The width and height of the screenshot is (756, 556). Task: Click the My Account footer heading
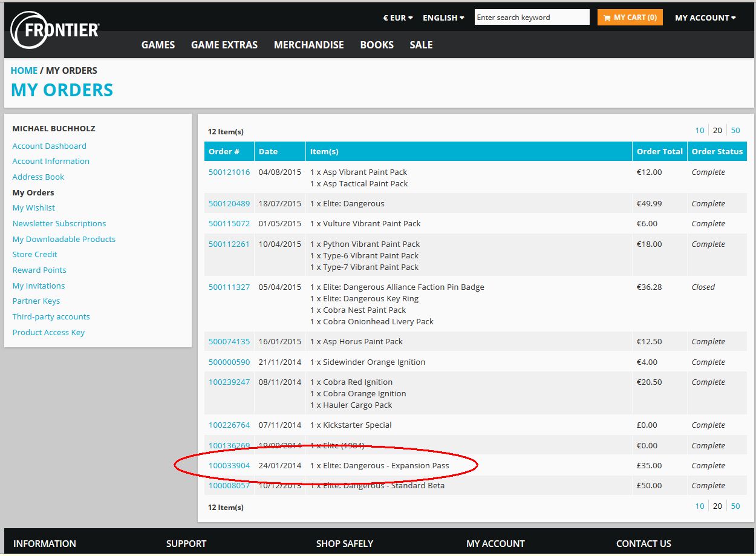(495, 543)
